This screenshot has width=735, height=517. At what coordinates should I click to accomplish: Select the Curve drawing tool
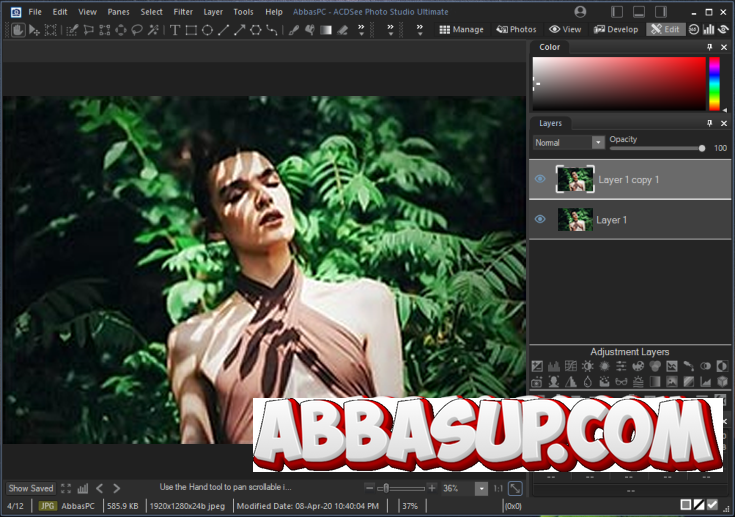pyautogui.click(x=271, y=30)
